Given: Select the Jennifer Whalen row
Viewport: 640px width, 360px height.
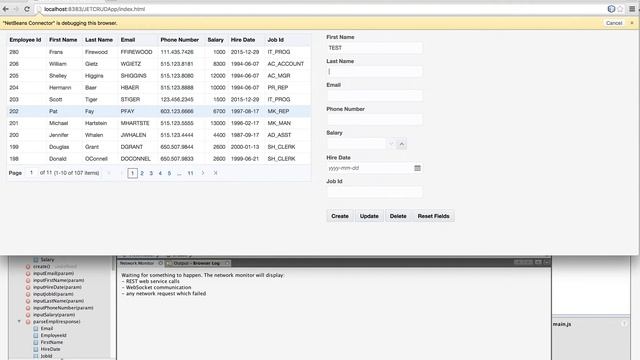Looking at the screenshot, I should point(159,135).
